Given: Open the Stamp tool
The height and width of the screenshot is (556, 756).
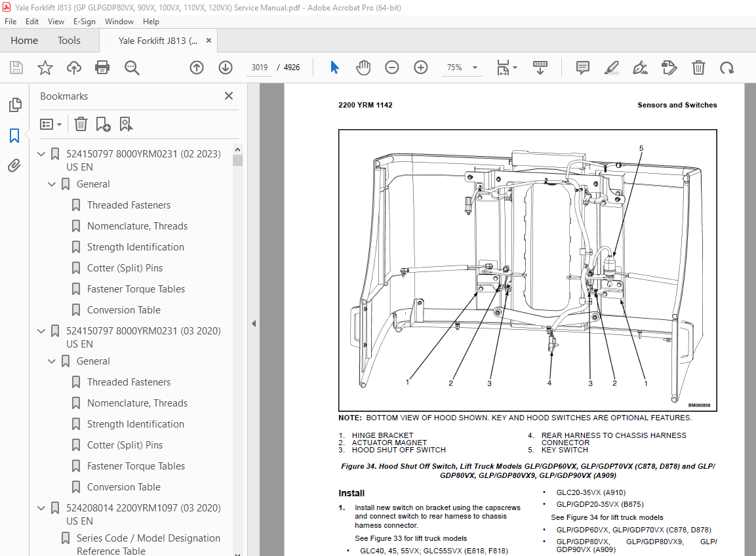Looking at the screenshot, I should coord(669,68).
